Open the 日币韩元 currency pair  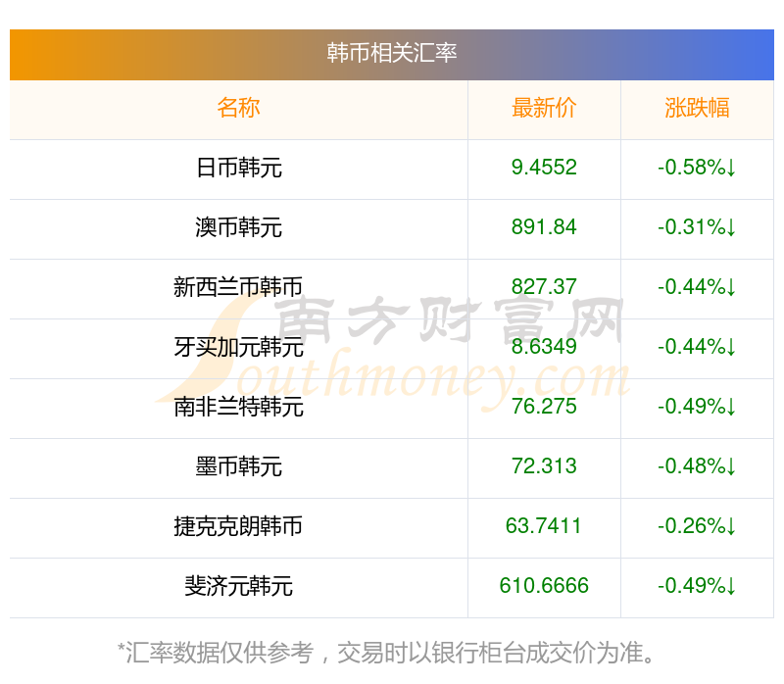pos(238,168)
